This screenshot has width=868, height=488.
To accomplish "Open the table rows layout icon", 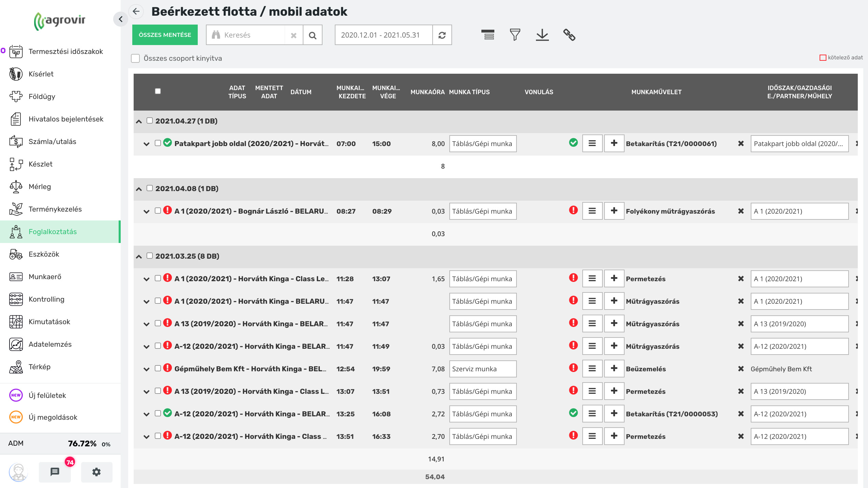I will 488,35.
